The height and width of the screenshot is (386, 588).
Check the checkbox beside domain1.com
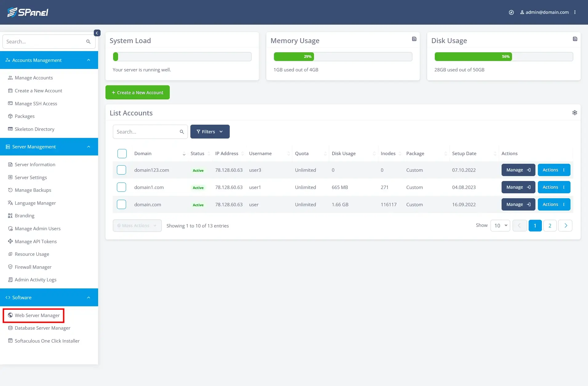(x=121, y=187)
